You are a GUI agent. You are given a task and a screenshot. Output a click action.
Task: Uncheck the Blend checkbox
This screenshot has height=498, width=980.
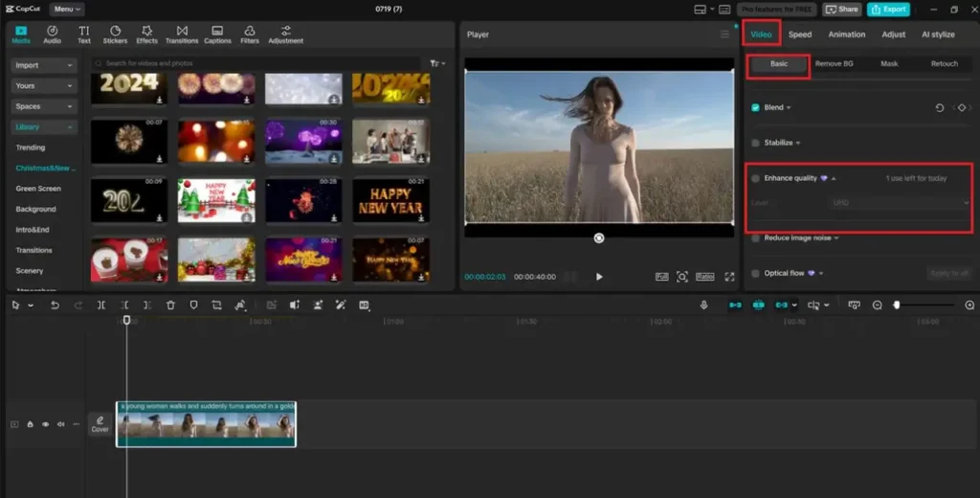pos(756,107)
